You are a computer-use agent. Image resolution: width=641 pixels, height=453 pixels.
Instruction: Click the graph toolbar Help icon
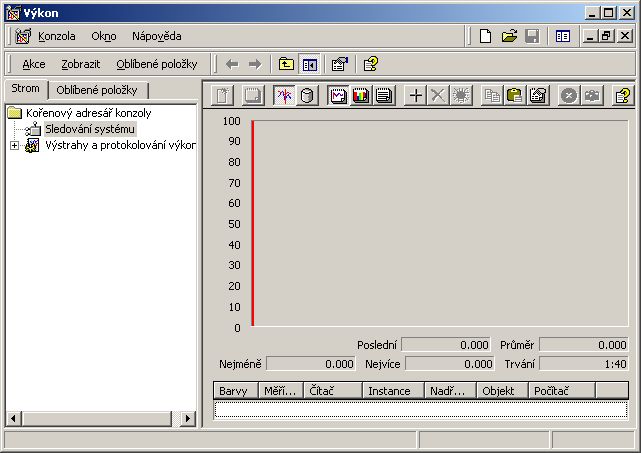[623, 96]
